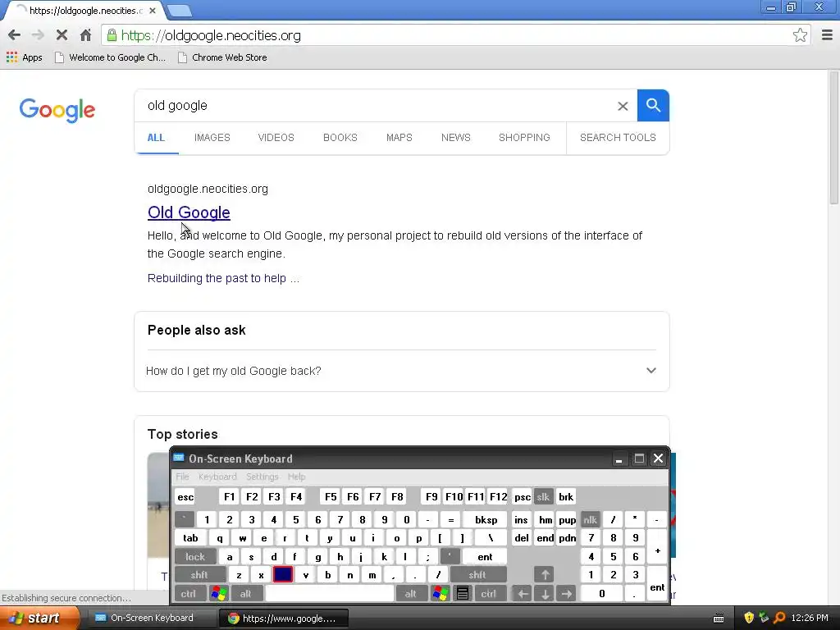Tap the right Windows key on keyboard
Viewport: 840px width, 630px height.
tap(441, 593)
